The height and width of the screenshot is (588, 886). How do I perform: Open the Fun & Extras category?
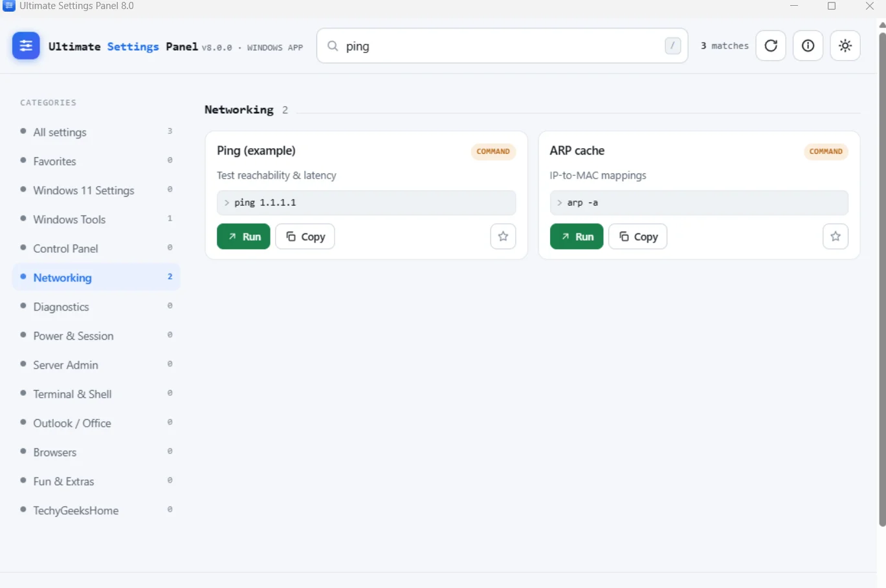96,481
